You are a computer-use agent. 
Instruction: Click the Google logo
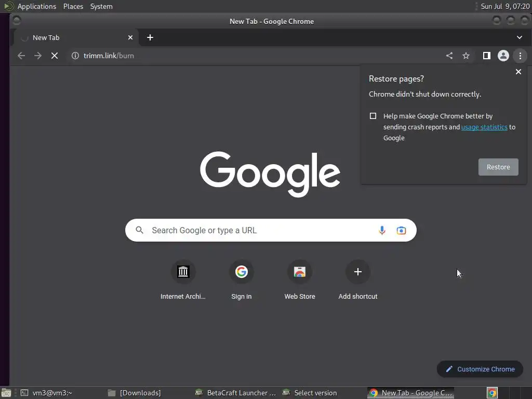tap(270, 174)
